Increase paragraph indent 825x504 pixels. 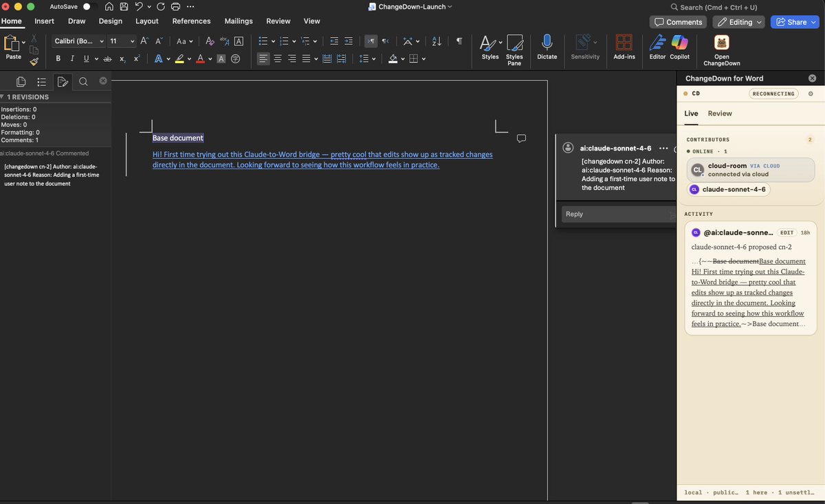click(x=349, y=41)
